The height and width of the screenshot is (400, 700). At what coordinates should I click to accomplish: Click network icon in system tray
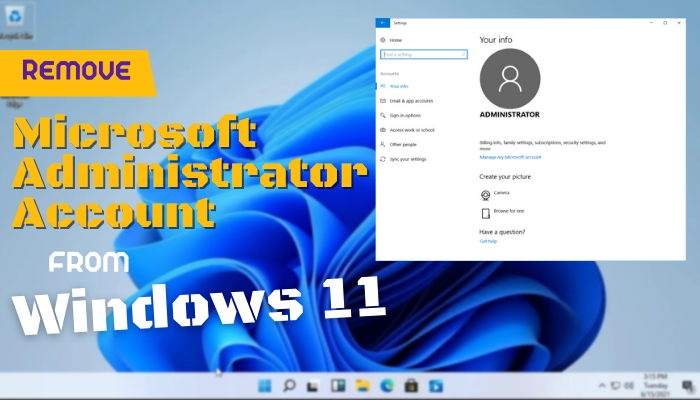(616, 386)
